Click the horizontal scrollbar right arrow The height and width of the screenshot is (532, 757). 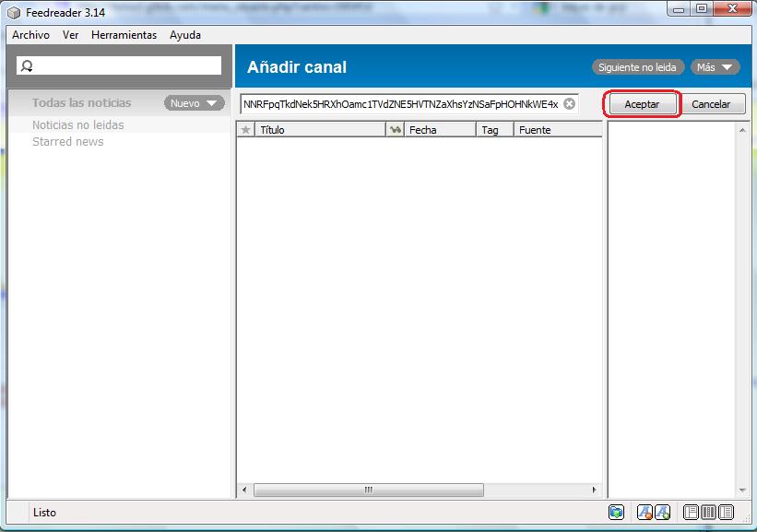[595, 490]
